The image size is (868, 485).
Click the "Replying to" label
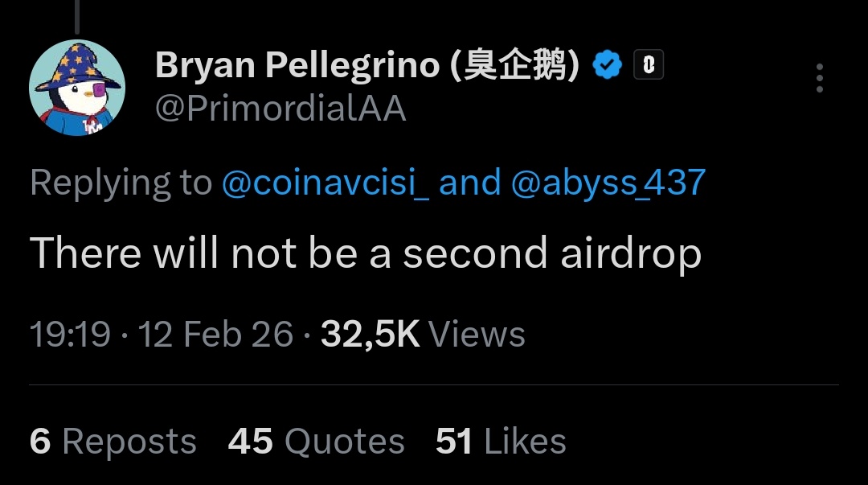click(x=121, y=183)
